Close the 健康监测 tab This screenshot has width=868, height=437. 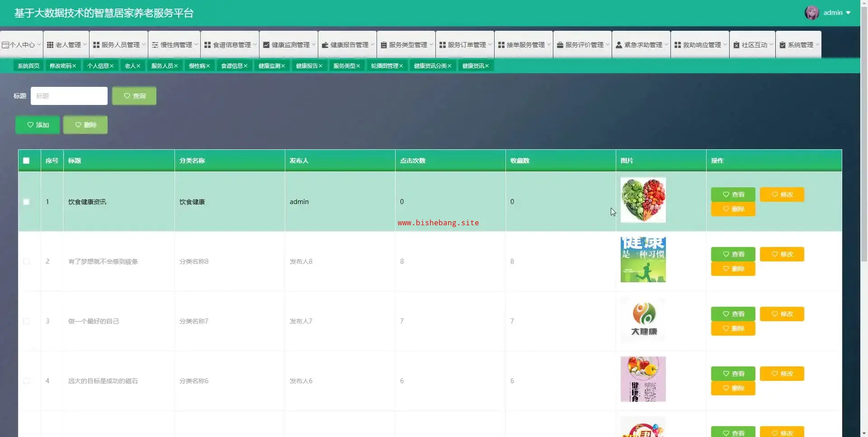point(283,66)
